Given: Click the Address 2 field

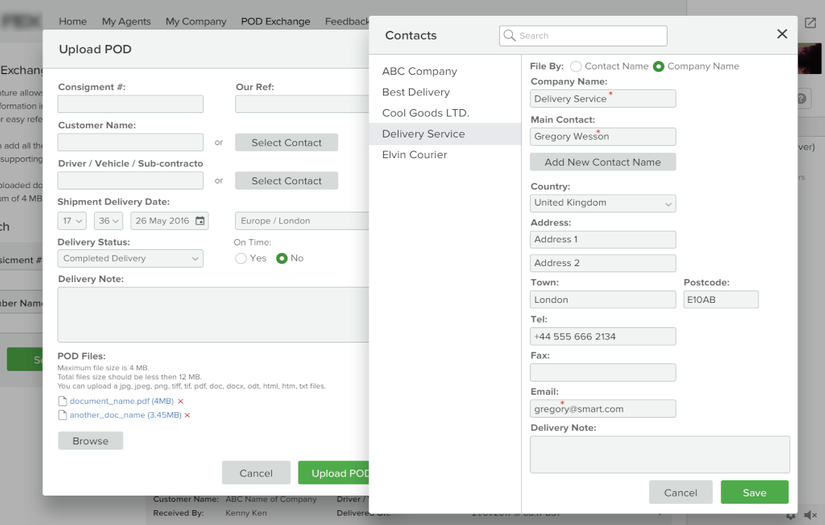Looking at the screenshot, I should [x=603, y=263].
